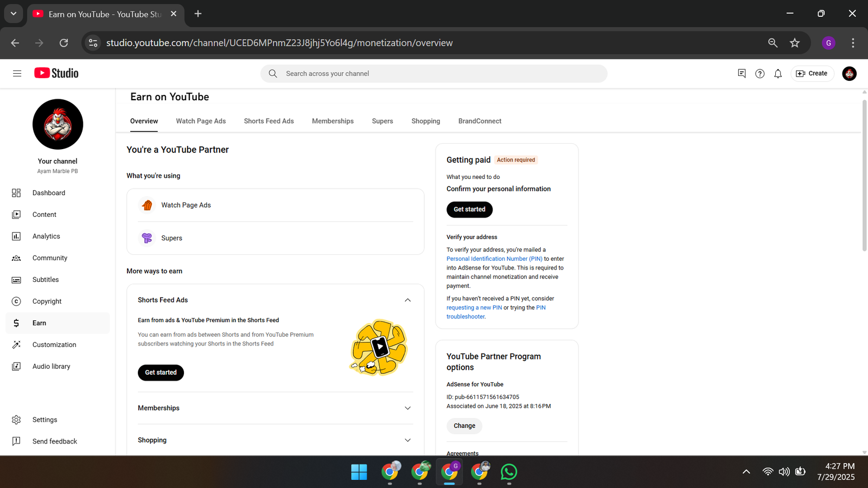The width and height of the screenshot is (868, 488).
Task: Open Chrome three-dot menu
Action: tap(853, 43)
